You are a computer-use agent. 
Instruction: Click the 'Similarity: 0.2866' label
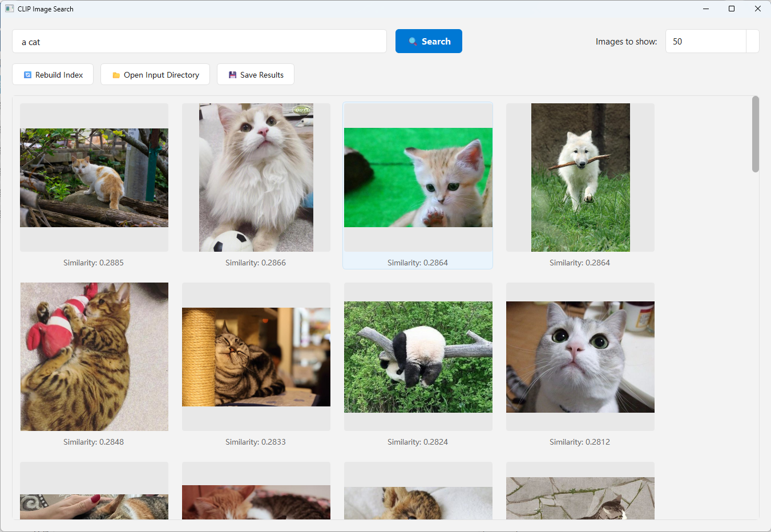256,263
